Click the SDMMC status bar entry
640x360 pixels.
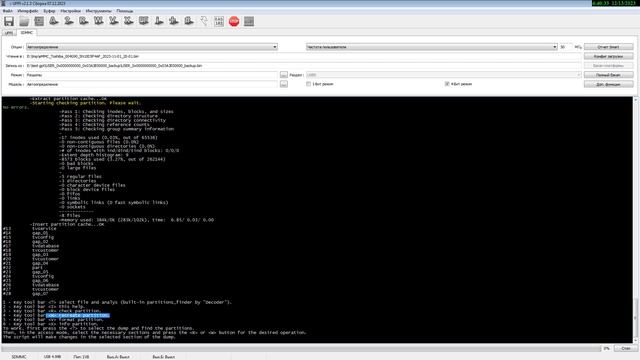click(19, 357)
